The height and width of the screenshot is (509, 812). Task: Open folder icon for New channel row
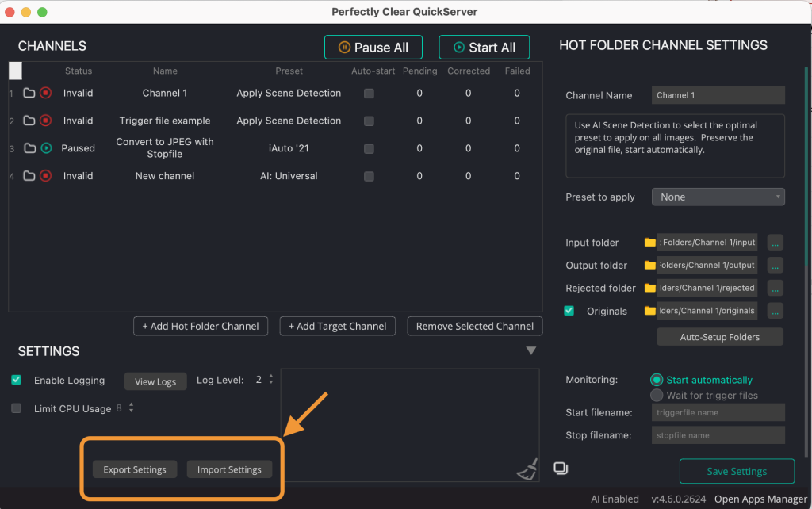click(x=29, y=176)
